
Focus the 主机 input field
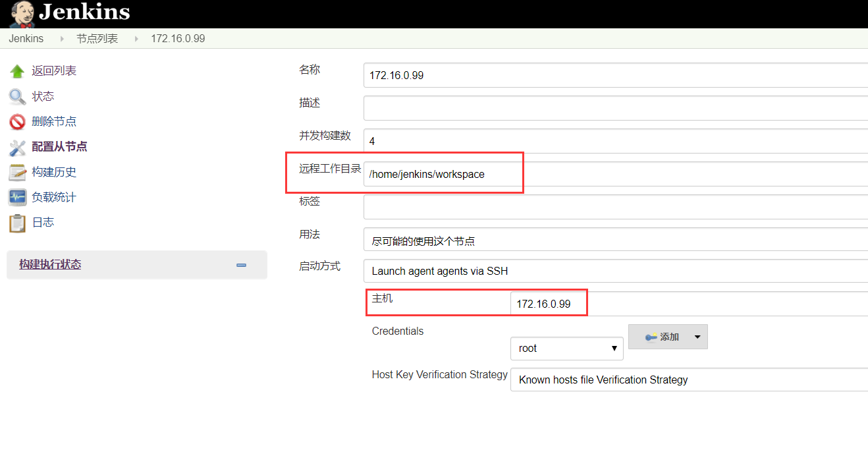[x=689, y=304]
